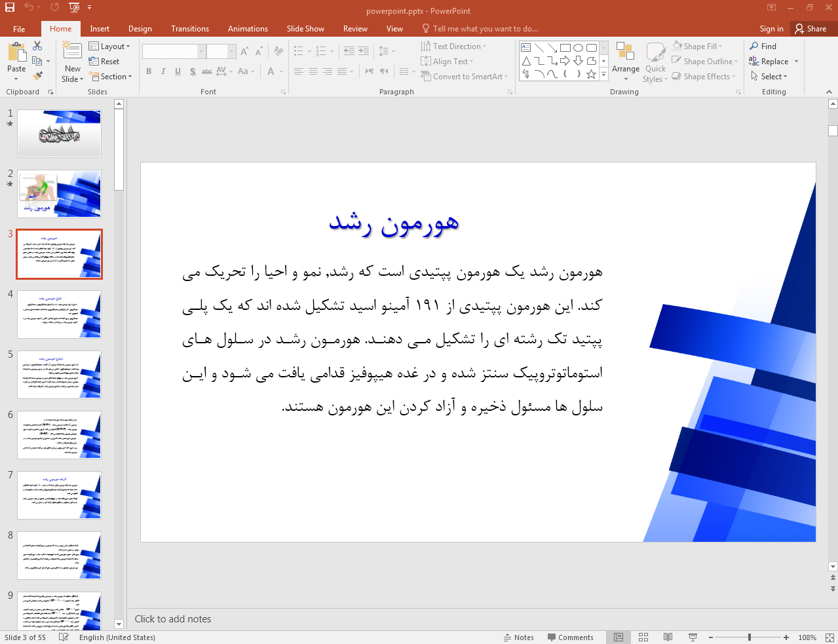Expand the Layout dropdown
Screen dimensions: 838x644
tap(109, 47)
